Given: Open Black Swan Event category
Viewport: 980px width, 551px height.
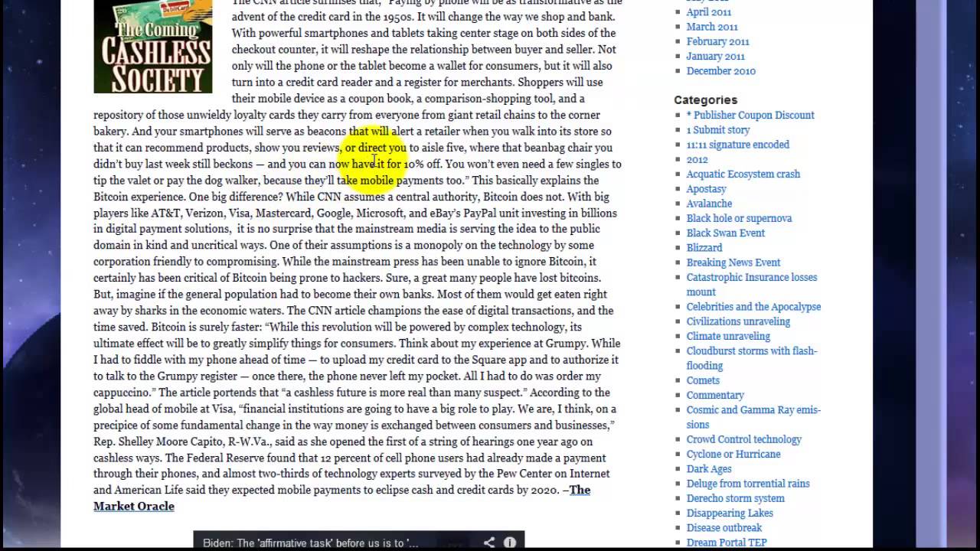Looking at the screenshot, I should pyautogui.click(x=725, y=233).
